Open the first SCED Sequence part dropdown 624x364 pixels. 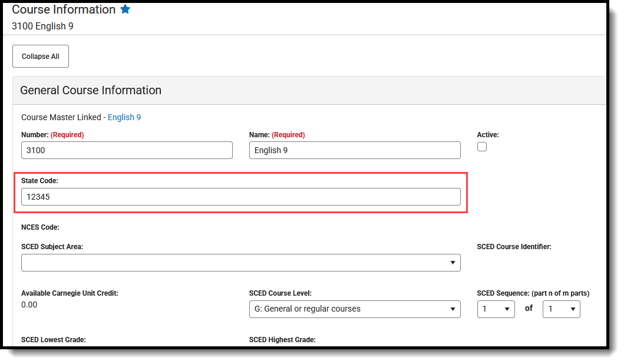496,309
